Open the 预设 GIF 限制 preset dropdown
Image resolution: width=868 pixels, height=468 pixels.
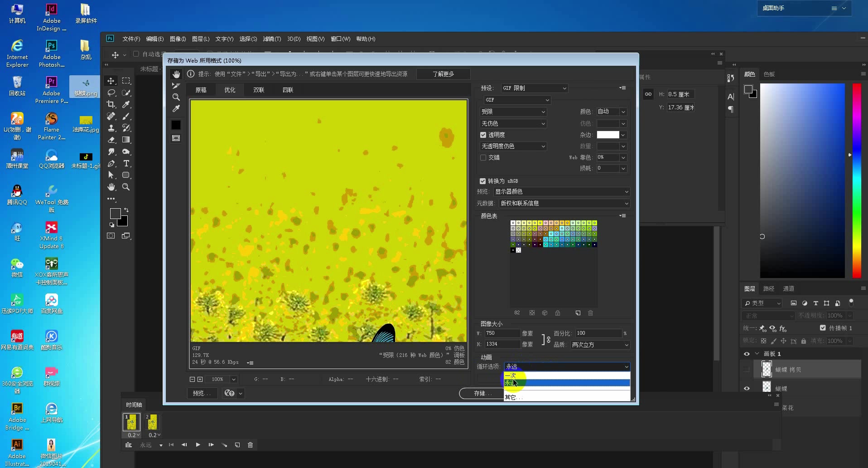tap(534, 88)
